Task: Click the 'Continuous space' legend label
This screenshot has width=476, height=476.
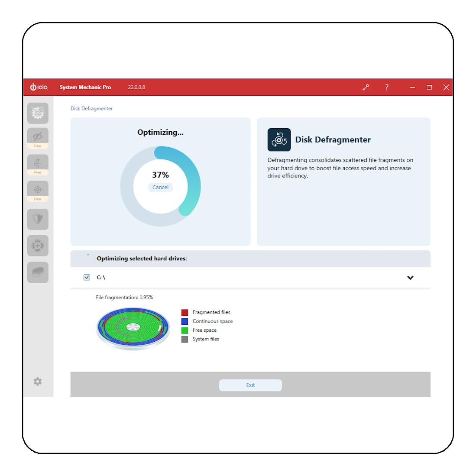Action: click(213, 321)
